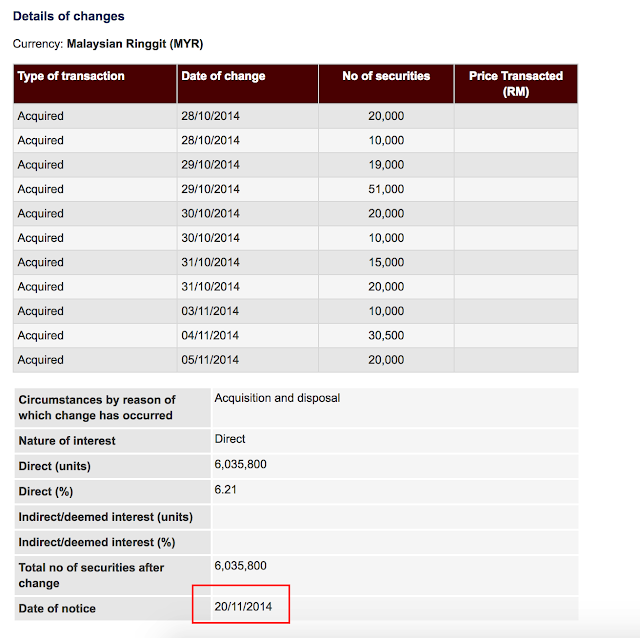The height and width of the screenshot is (638, 640).
Task: Click the 'Type of transaction' column header
Action: point(71,76)
